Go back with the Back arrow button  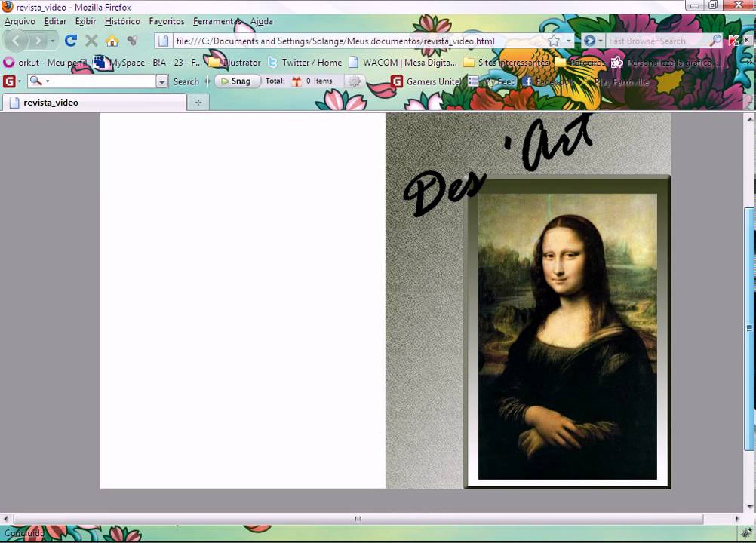pos(16,41)
